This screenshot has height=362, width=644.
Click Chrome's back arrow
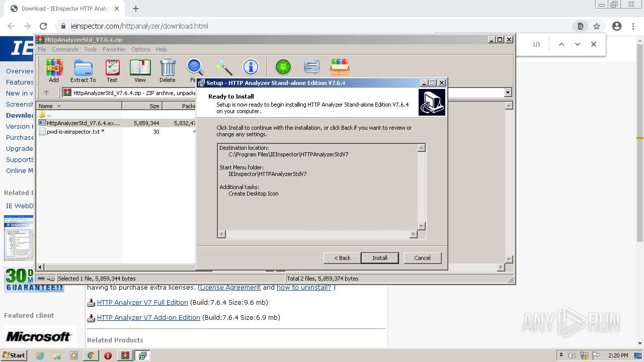click(11, 26)
